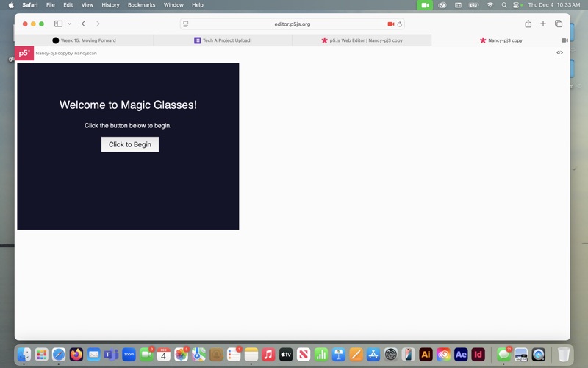Switch to the Tech A Project Upload! tab
The height and width of the screenshot is (368, 588).
coord(223,40)
